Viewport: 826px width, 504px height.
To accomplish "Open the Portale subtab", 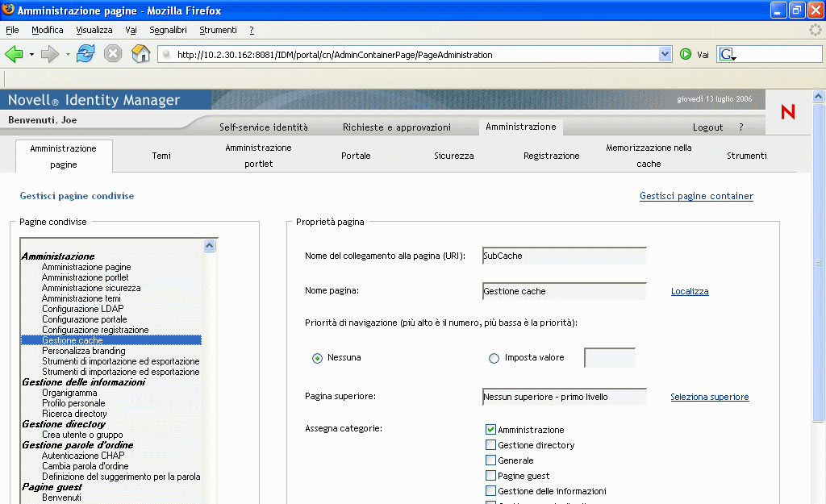I will (356, 156).
